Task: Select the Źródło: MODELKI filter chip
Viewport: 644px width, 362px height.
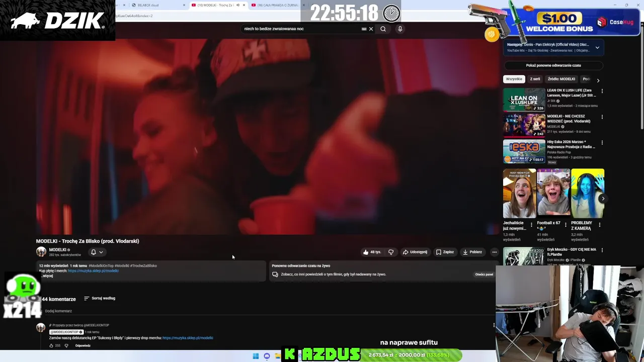Action: click(561, 79)
